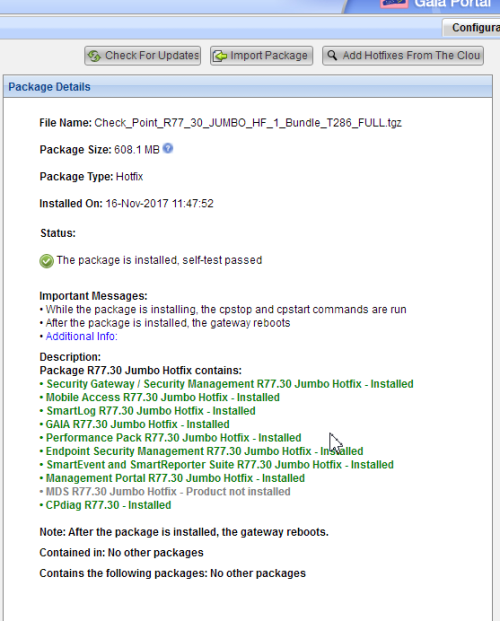
Task: Open the Additional Info link
Action: [82, 336]
